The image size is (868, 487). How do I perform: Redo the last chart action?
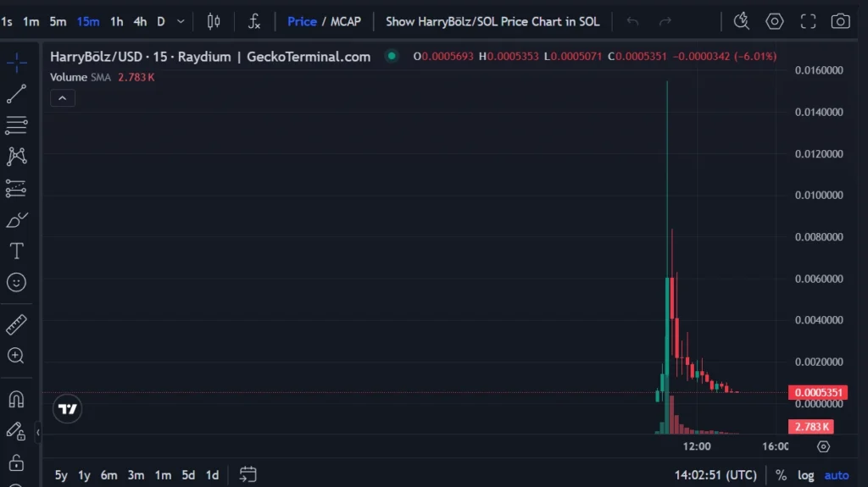click(x=665, y=21)
